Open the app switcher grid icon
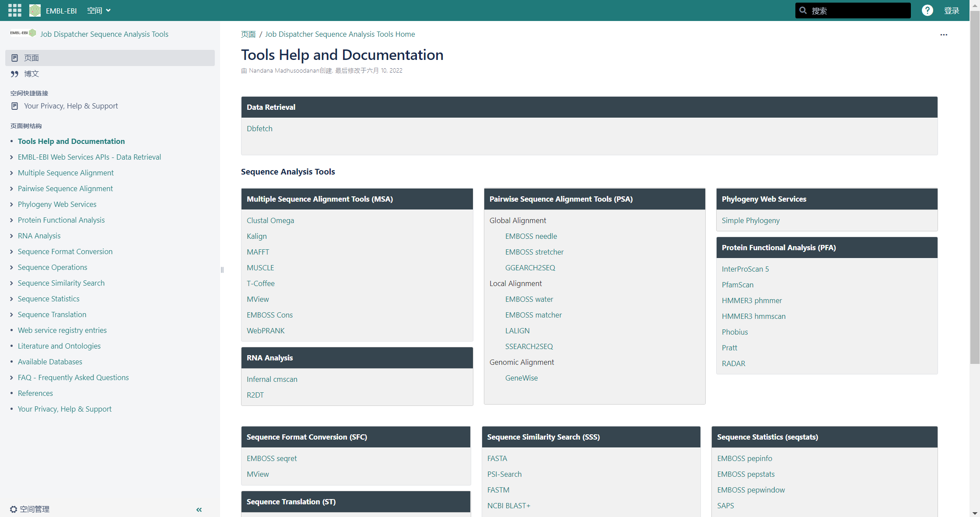This screenshot has height=517, width=980. (x=14, y=10)
